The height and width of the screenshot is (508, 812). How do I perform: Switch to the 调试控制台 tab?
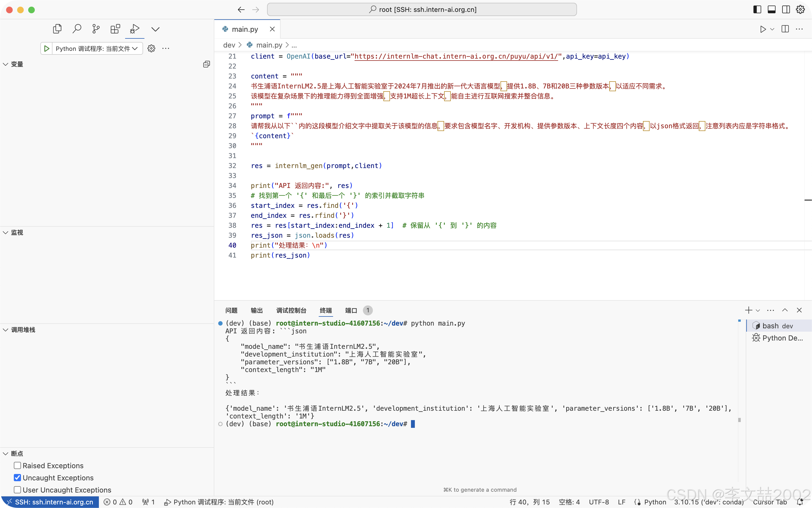coord(291,310)
